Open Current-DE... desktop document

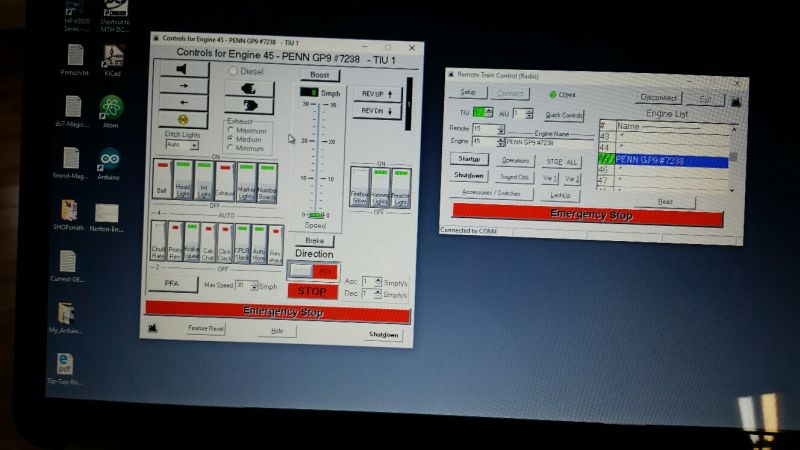click(x=67, y=266)
